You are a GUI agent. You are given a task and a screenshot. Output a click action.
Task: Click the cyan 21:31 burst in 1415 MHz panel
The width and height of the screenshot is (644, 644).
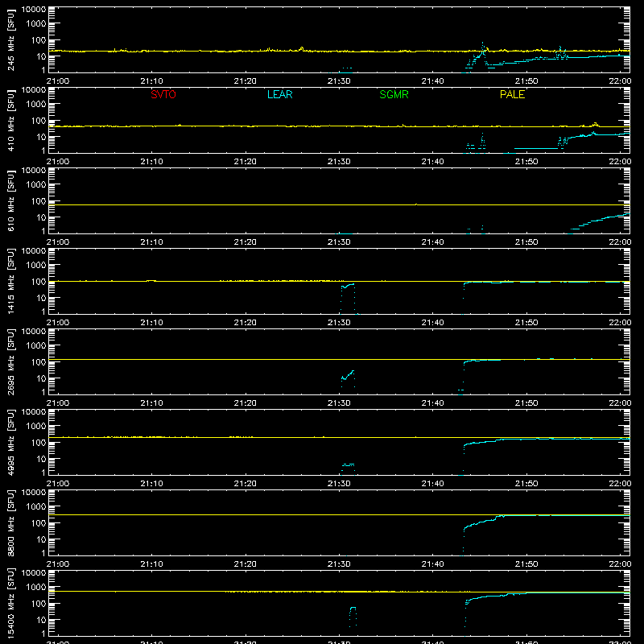pyautogui.click(x=348, y=298)
